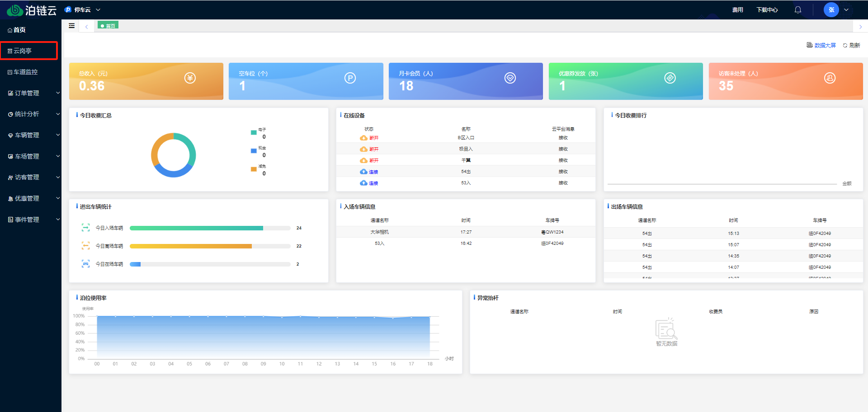The height and width of the screenshot is (412, 868).
Task: Click the 今日离场车辆 exit icon
Action: tap(85, 246)
